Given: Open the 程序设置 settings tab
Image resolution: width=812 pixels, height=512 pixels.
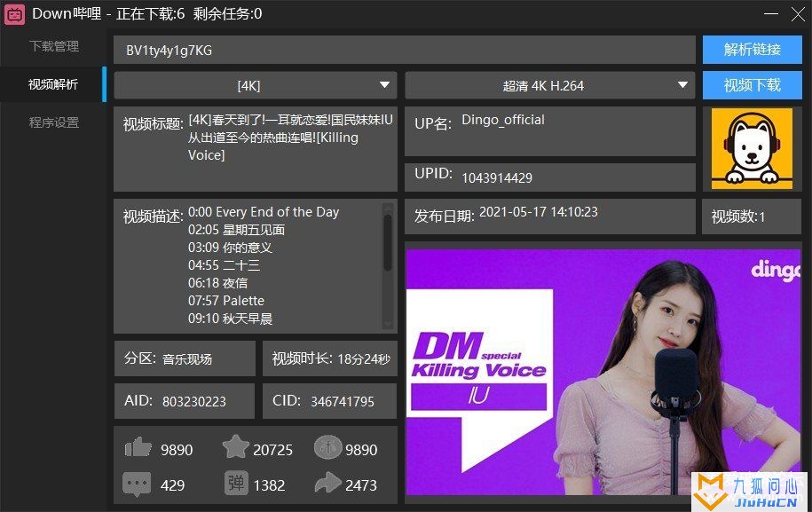Looking at the screenshot, I should pyautogui.click(x=54, y=122).
